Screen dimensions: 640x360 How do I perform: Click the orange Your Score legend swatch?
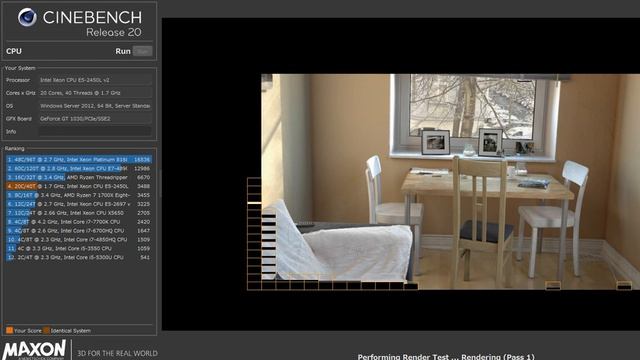point(9,330)
